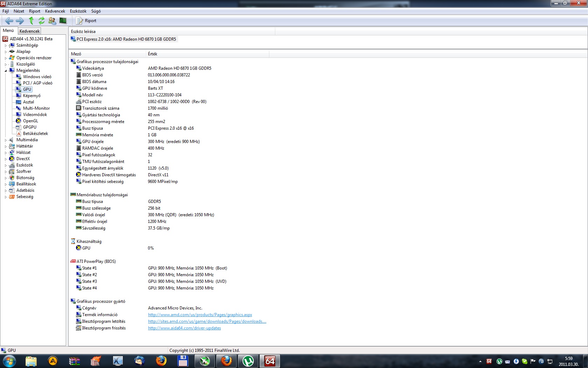The width and height of the screenshot is (588, 368).
Task: Open the Súgó menu
Action: pyautogui.click(x=96, y=11)
